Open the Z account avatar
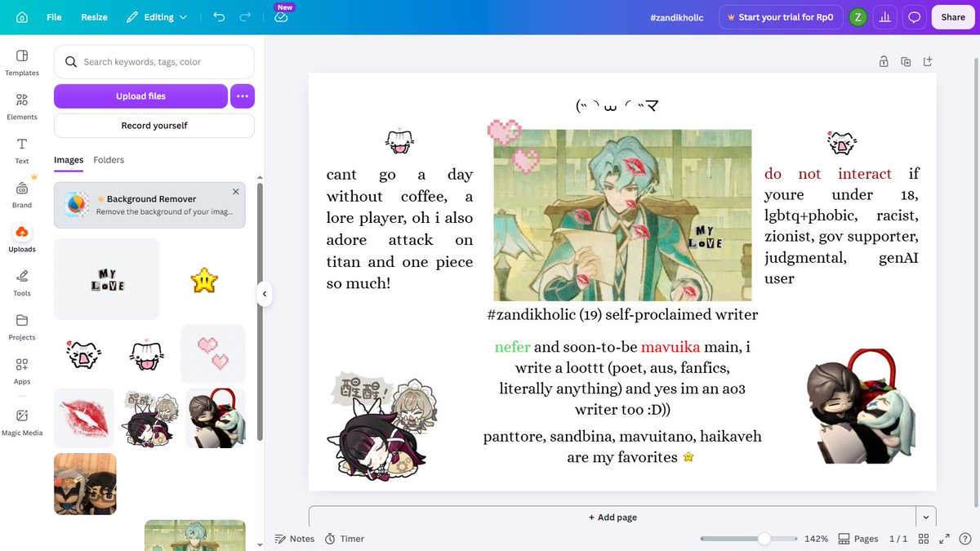Image resolution: width=980 pixels, height=551 pixels. coord(857,17)
